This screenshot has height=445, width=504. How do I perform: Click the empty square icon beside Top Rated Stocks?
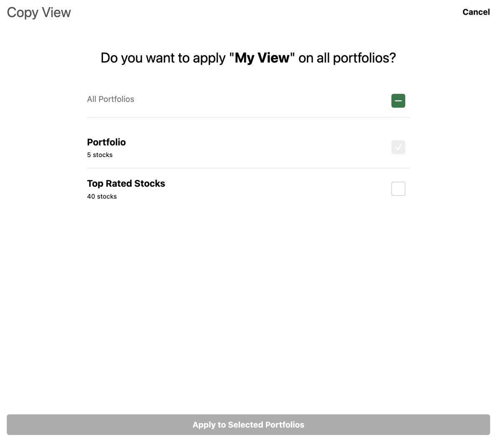(398, 188)
